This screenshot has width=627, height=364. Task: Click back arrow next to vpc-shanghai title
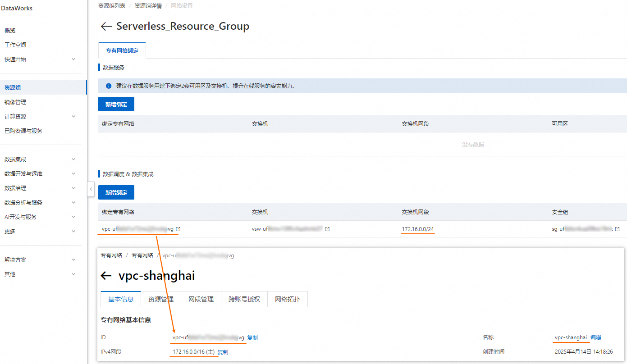pos(106,276)
